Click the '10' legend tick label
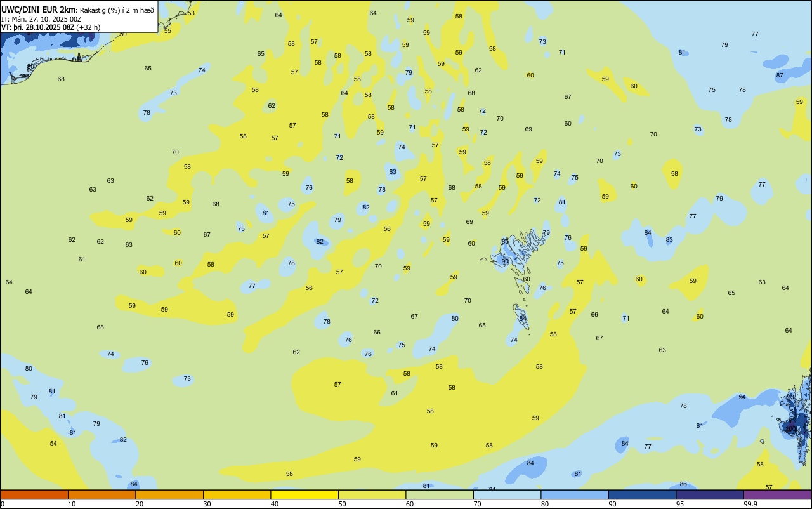 (x=72, y=504)
